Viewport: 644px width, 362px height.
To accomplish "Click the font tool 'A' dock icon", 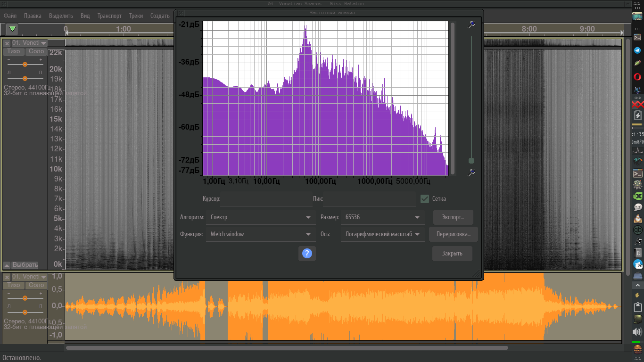I will pyautogui.click(x=637, y=242).
